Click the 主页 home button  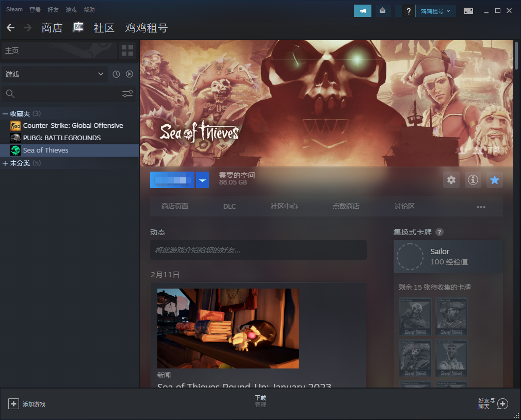pyautogui.click(x=59, y=51)
